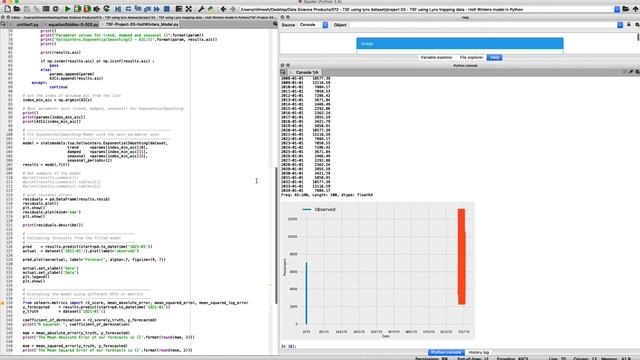
Task: Select the Help tab
Action: (495, 58)
